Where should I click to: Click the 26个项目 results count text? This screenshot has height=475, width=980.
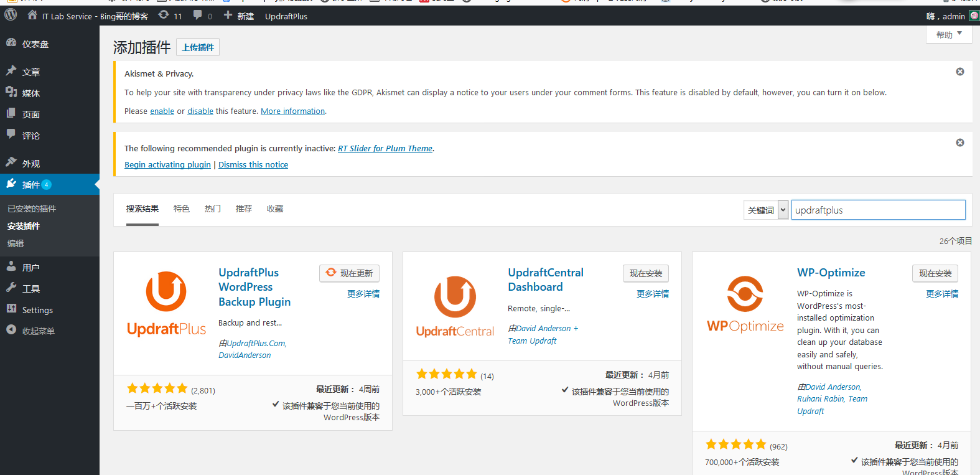point(955,241)
